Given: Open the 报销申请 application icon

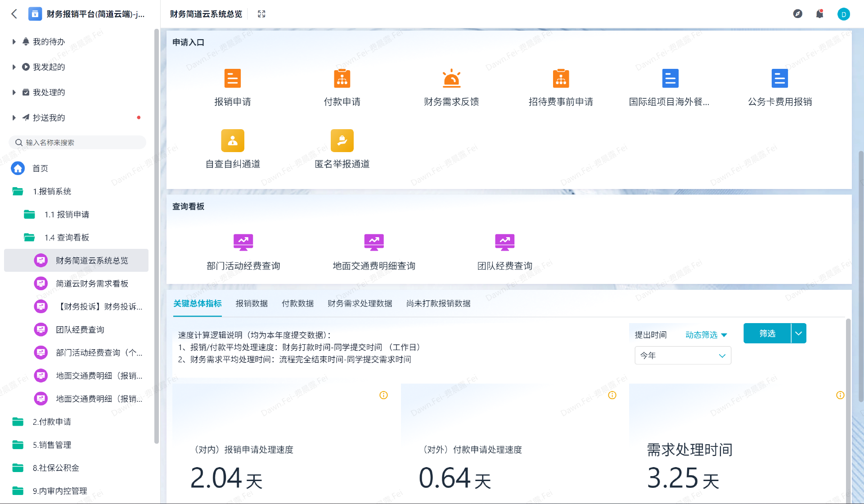Looking at the screenshot, I should 232,78.
